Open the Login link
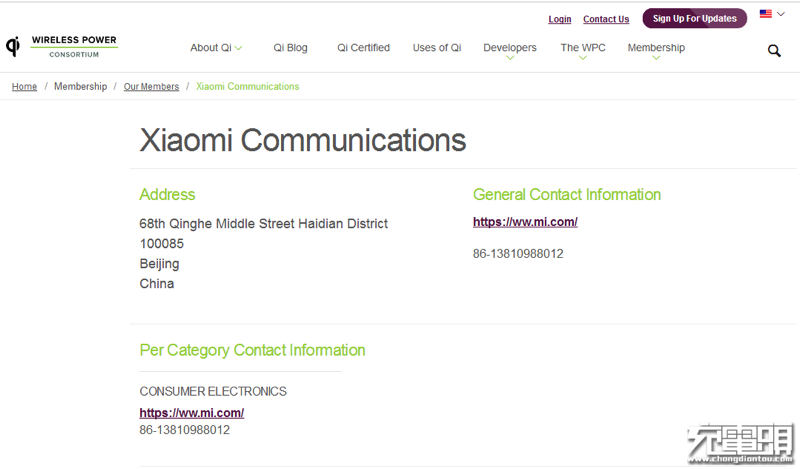The image size is (800, 469). coord(560,19)
